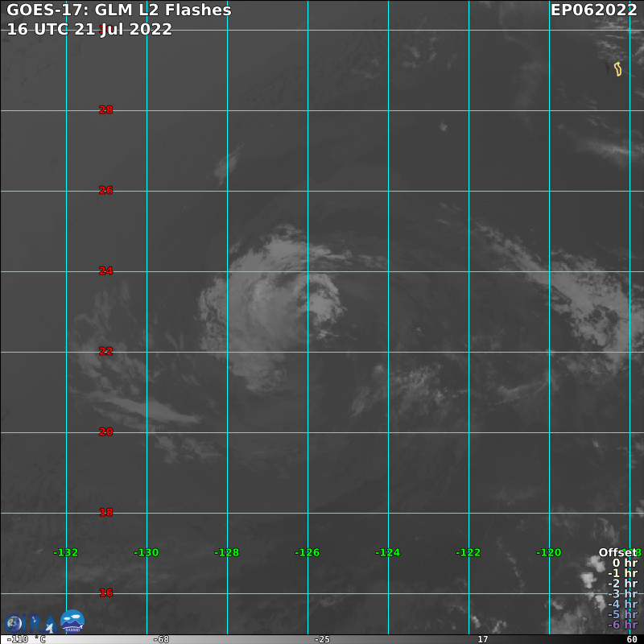Click the round RAMMB logo
This screenshot has width=644, height=644.
(x=72, y=621)
